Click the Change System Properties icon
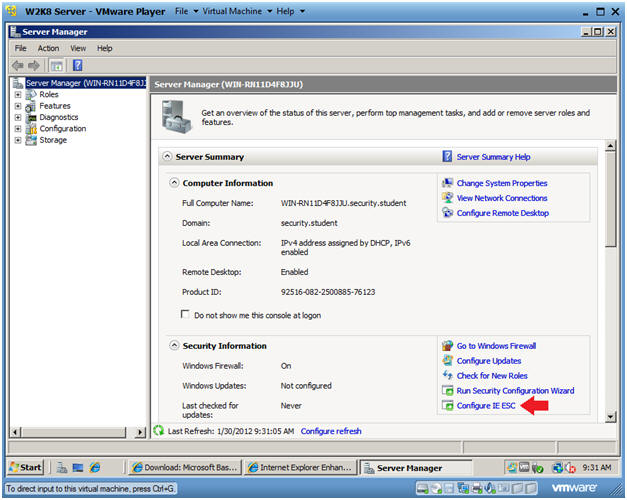 tap(447, 183)
